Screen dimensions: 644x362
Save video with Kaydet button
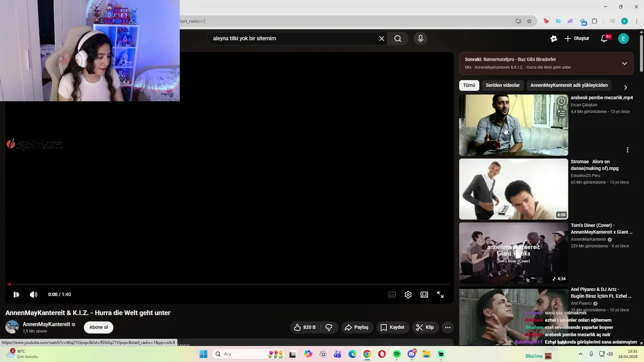point(392,327)
